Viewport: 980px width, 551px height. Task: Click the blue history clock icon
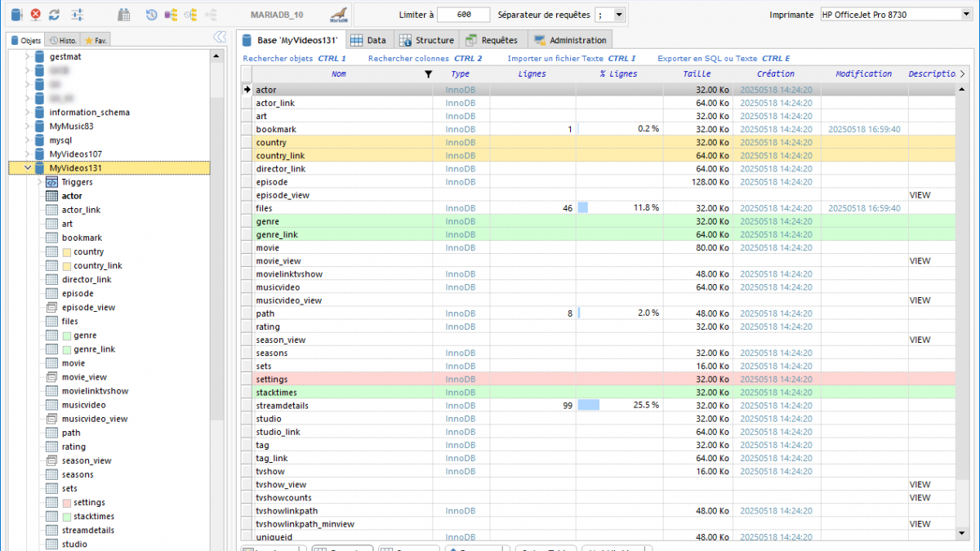(x=152, y=15)
